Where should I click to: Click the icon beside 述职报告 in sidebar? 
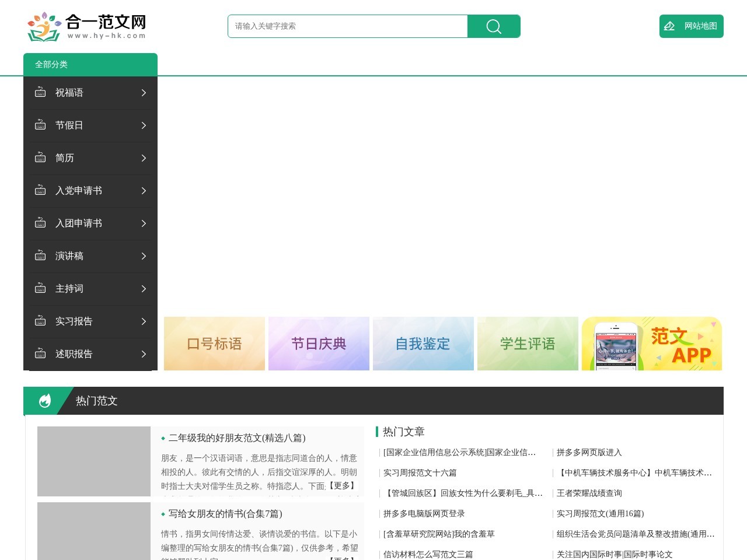coord(40,354)
